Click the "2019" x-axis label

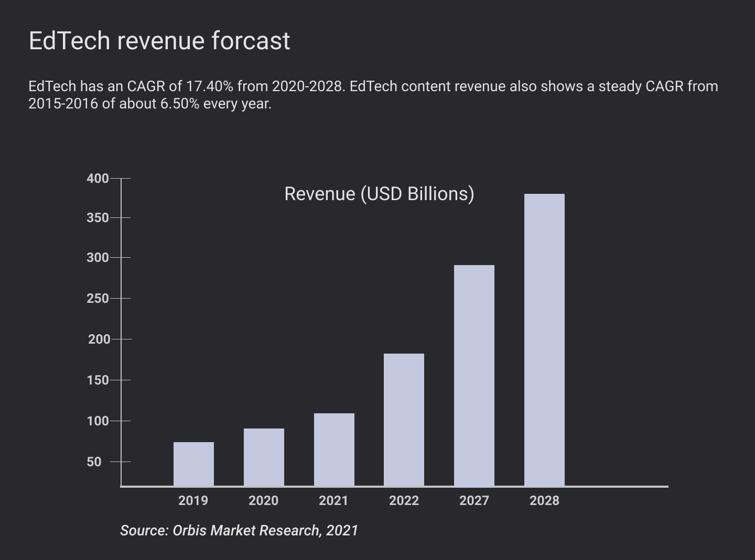pyautogui.click(x=193, y=501)
